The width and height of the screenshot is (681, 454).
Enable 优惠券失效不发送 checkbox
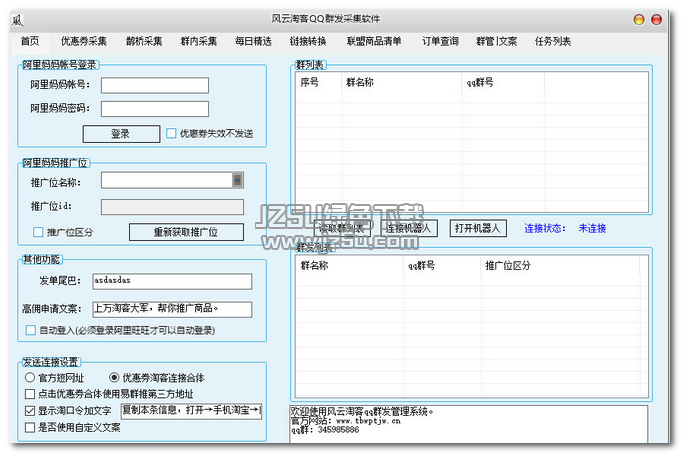pos(171,133)
